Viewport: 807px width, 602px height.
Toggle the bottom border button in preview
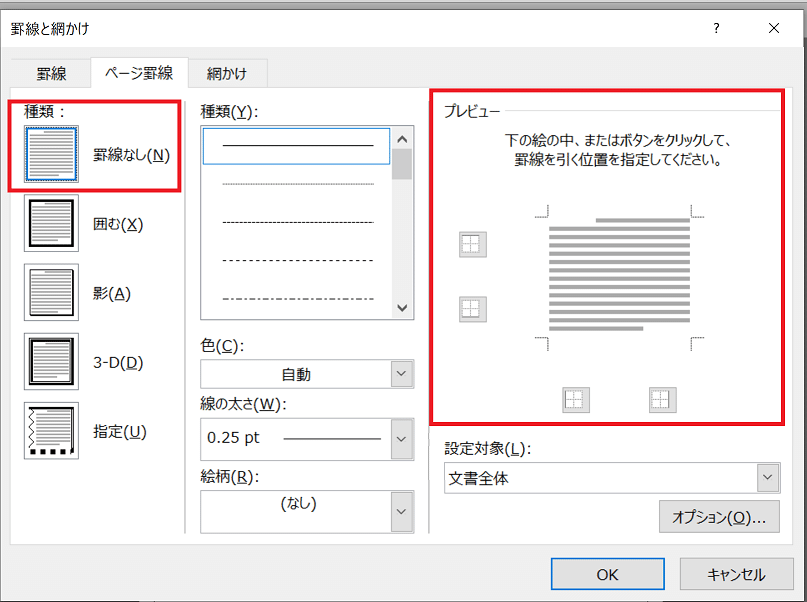click(472, 309)
